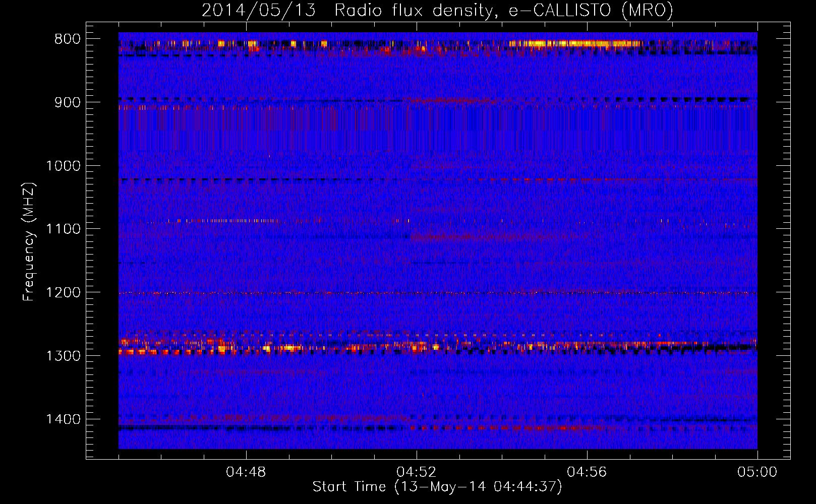Click the '1100' frequency tick label
Viewport: 816px width, 504px height.
click(63, 229)
